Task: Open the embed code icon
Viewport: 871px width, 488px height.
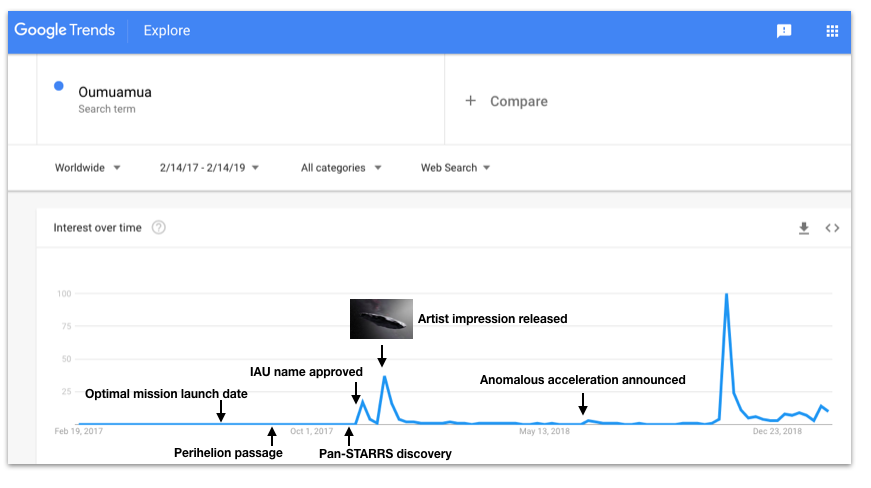Action: 832,228
